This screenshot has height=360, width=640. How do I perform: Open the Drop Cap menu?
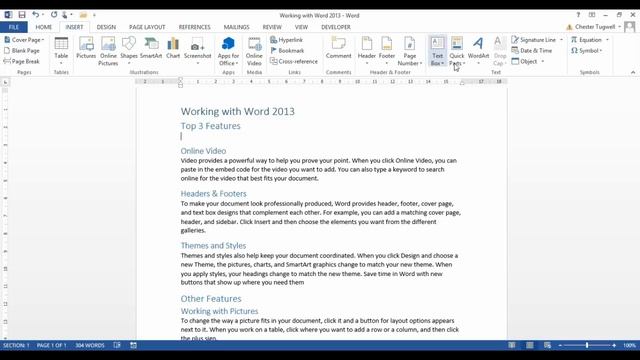tap(500, 51)
